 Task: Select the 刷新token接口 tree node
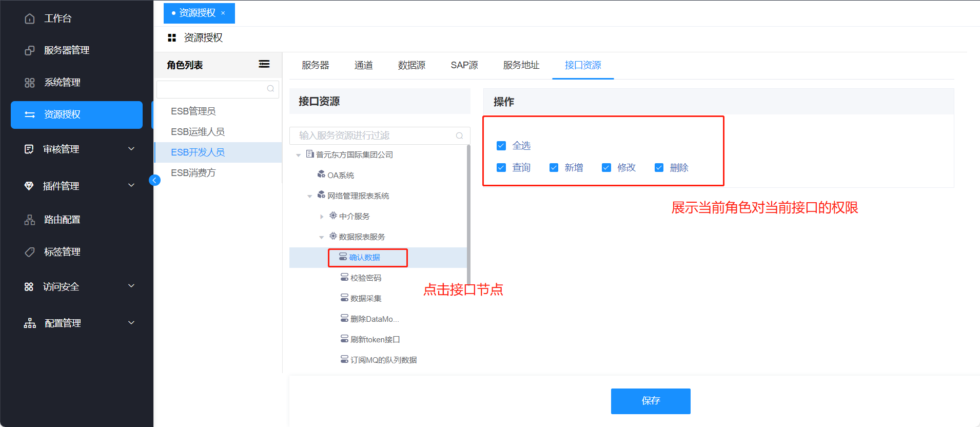pyautogui.click(x=375, y=339)
